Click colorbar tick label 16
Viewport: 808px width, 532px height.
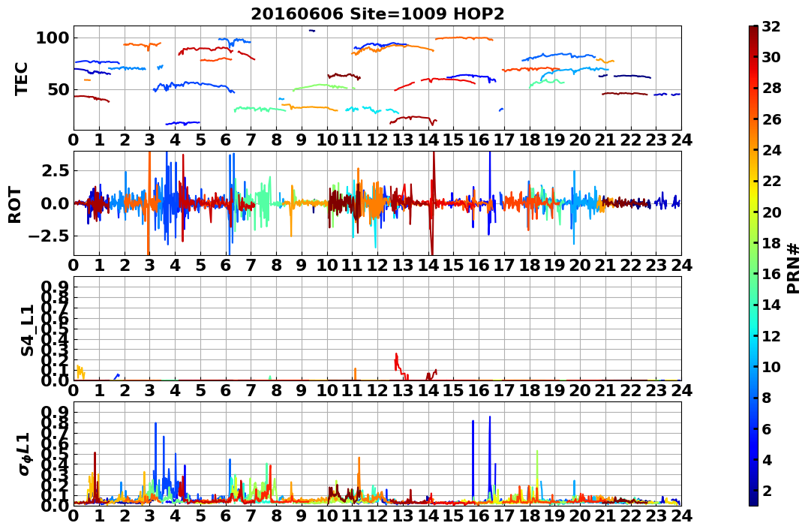(x=771, y=274)
